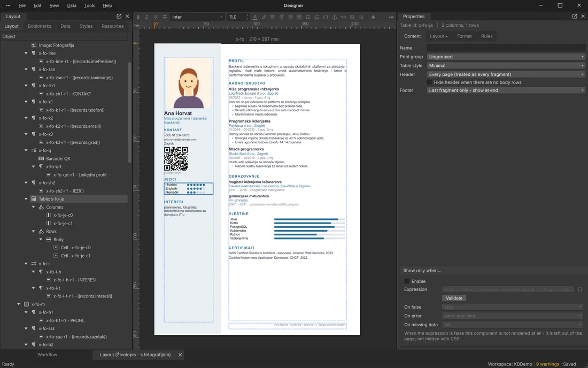Click the Name input field in Properties
This screenshot has width=588, height=368.
[506, 48]
